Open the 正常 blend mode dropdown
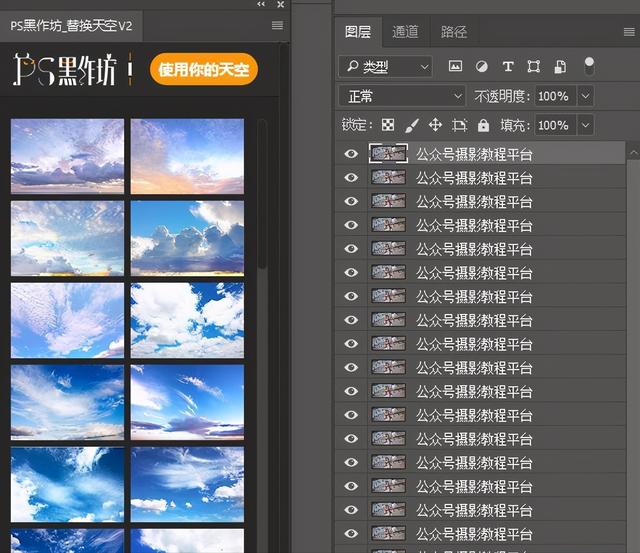Screen dimensions: 640x553 coord(402,96)
